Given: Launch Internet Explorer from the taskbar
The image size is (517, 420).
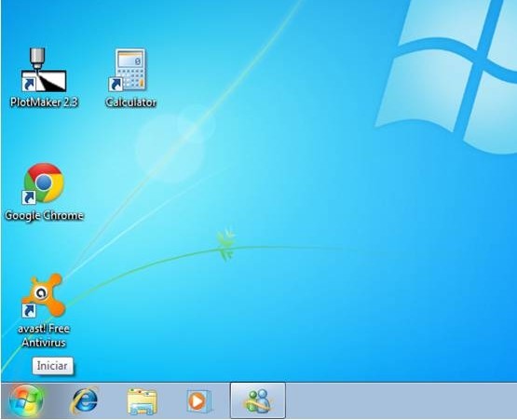Looking at the screenshot, I should pos(85,400).
